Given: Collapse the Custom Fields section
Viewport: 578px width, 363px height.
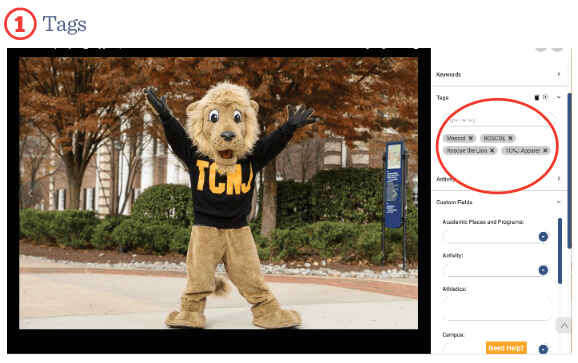Looking at the screenshot, I should coord(559,202).
